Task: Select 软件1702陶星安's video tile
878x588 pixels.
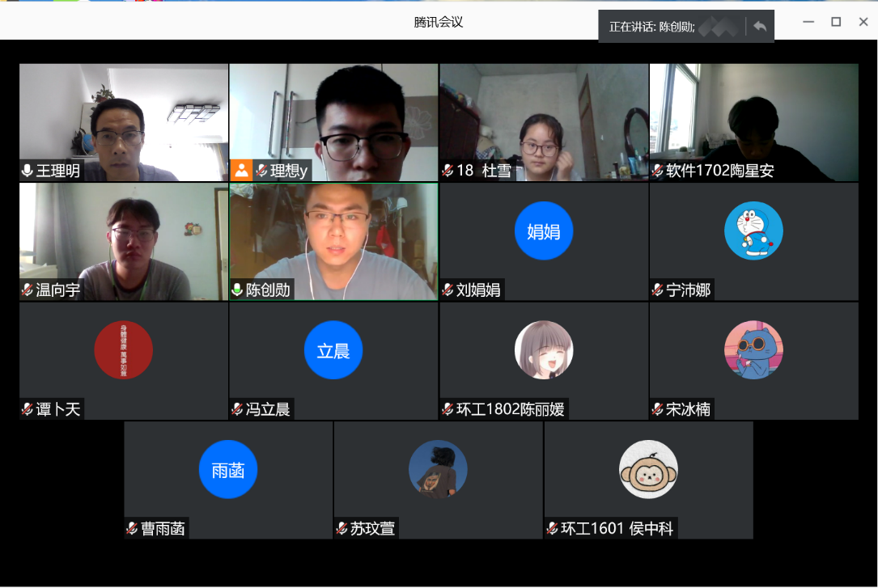Action: 753,121
